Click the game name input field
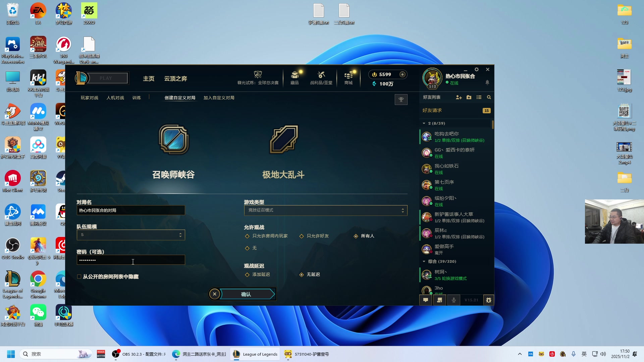This screenshot has height=362, width=644. (131, 210)
